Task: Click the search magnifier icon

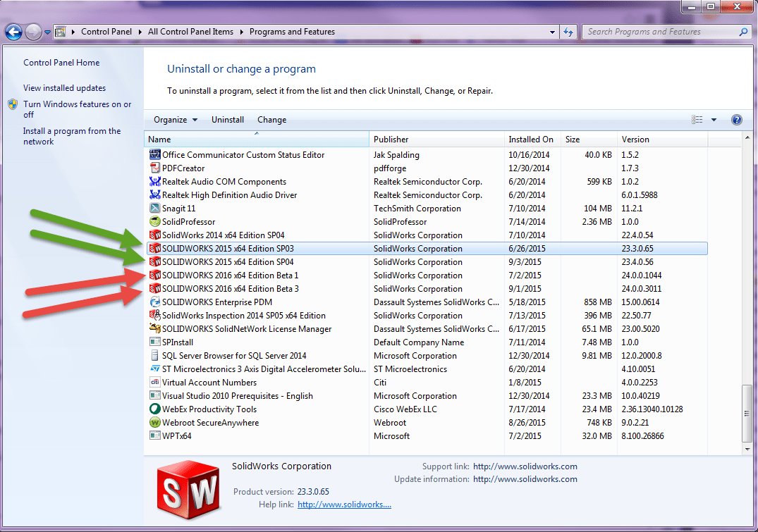Action: (743, 32)
